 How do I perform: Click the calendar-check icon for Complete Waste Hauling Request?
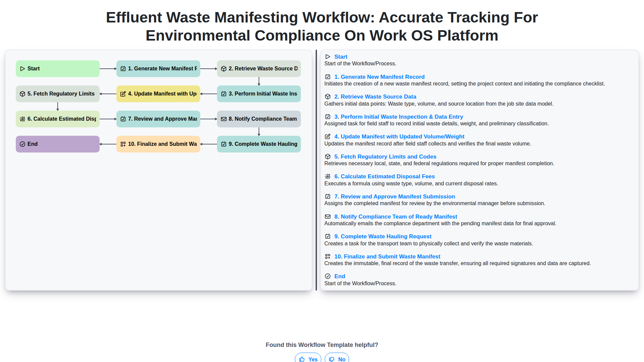(x=328, y=236)
